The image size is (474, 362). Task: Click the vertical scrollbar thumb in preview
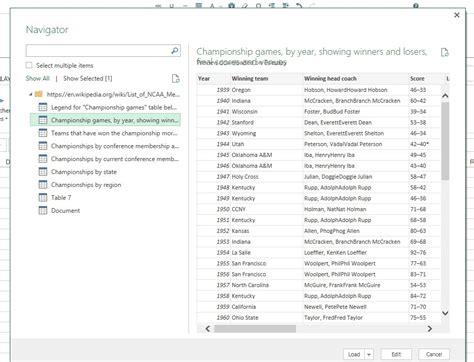445,141
